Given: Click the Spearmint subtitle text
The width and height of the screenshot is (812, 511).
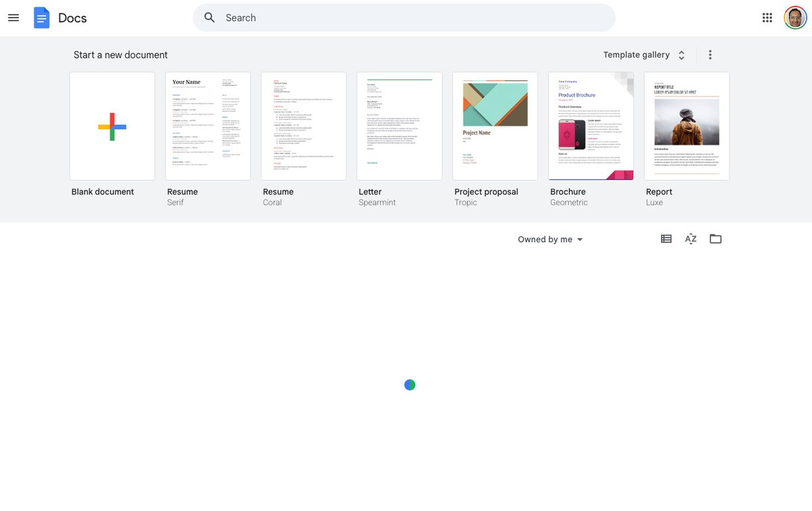Looking at the screenshot, I should pyautogui.click(x=377, y=202).
